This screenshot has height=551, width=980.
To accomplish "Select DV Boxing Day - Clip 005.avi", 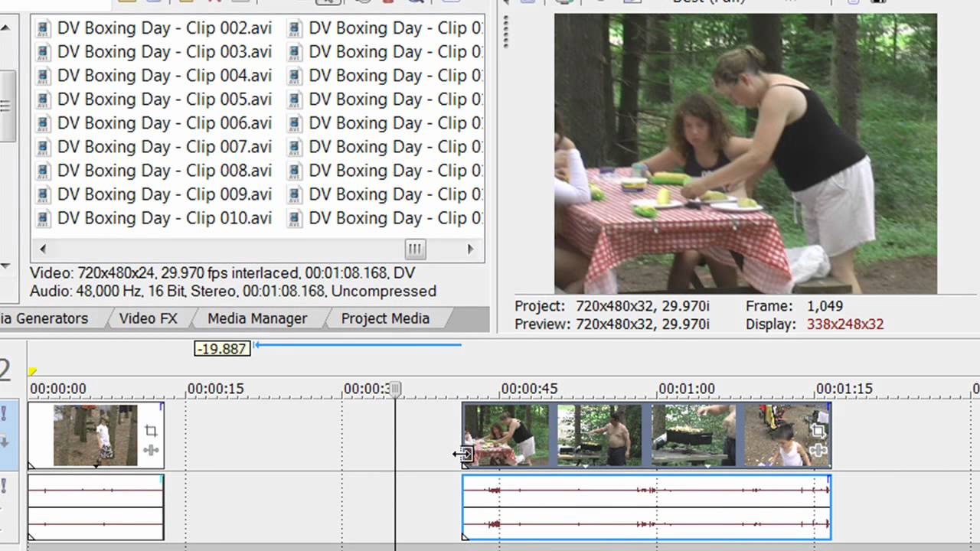I will pos(164,99).
